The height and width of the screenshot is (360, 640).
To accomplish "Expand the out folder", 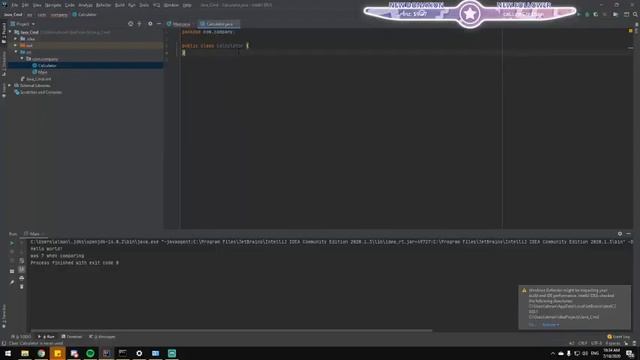I will [x=16, y=45].
